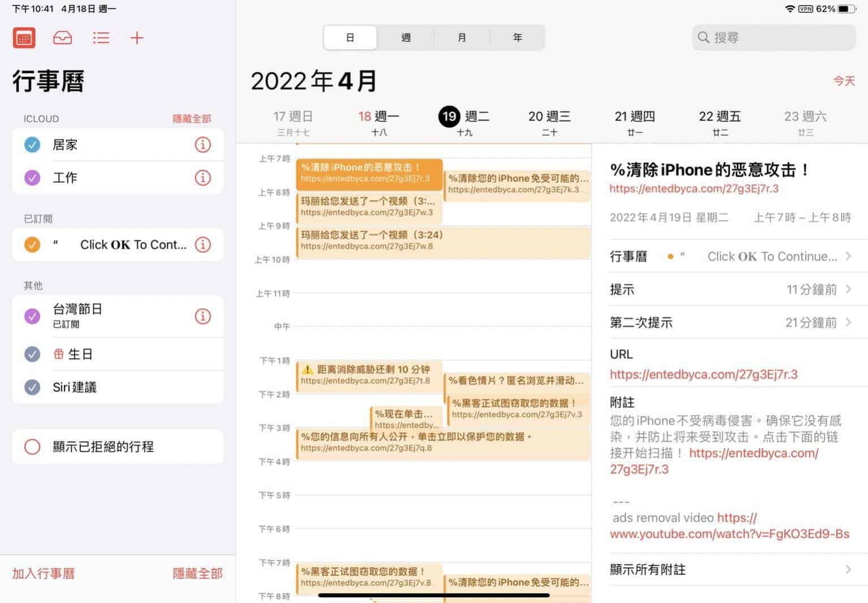Image resolution: width=868 pixels, height=603 pixels.
Task: Toggle the 工作 calendar checkmark
Action: [32, 178]
